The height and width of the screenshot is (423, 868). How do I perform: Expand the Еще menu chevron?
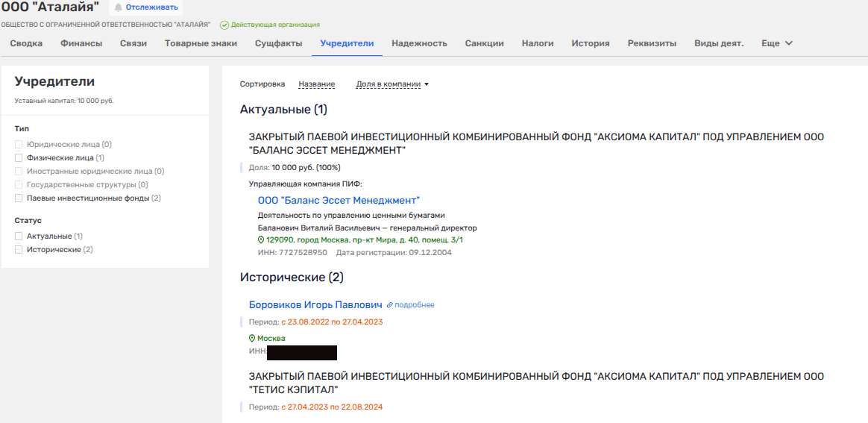pyautogui.click(x=789, y=43)
